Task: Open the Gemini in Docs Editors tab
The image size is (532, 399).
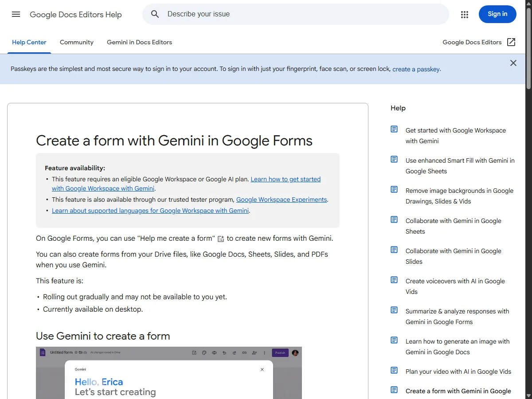Action: pos(139,42)
